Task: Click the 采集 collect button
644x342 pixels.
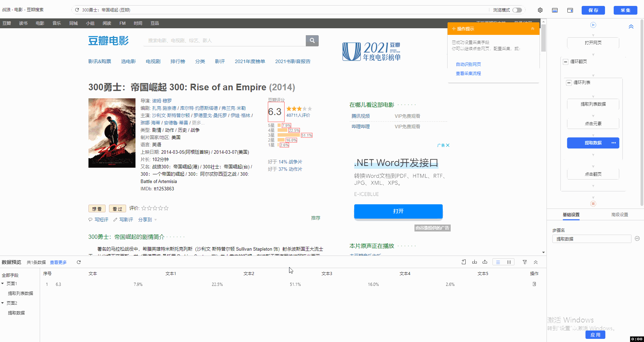Action: point(625,10)
